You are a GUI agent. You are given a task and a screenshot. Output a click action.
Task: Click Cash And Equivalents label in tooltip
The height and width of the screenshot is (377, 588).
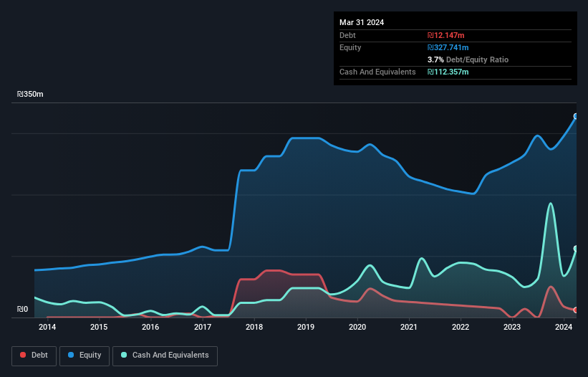point(377,72)
